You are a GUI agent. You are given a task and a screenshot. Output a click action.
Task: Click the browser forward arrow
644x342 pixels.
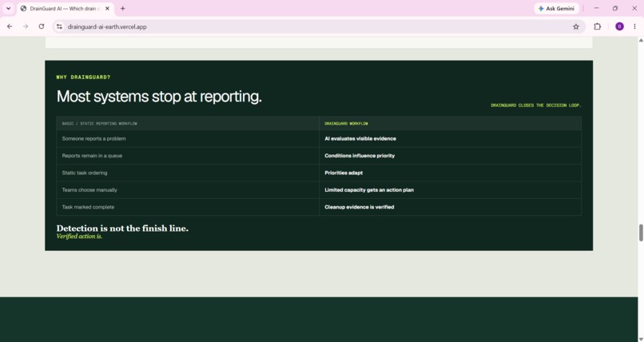[x=26, y=26]
